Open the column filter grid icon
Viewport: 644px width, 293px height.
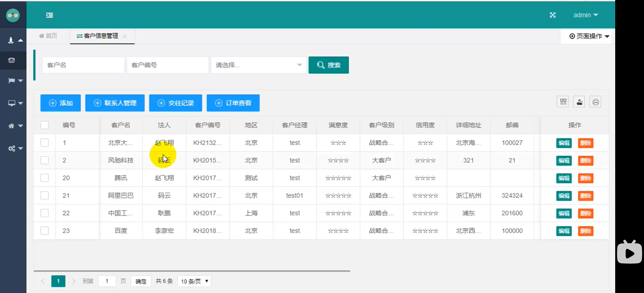pyautogui.click(x=563, y=102)
